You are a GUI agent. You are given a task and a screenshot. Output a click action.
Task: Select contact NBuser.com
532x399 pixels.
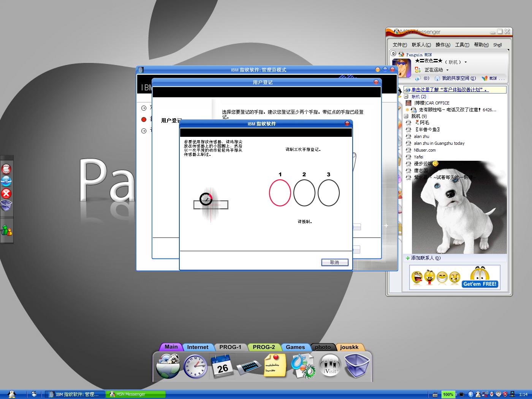point(424,150)
